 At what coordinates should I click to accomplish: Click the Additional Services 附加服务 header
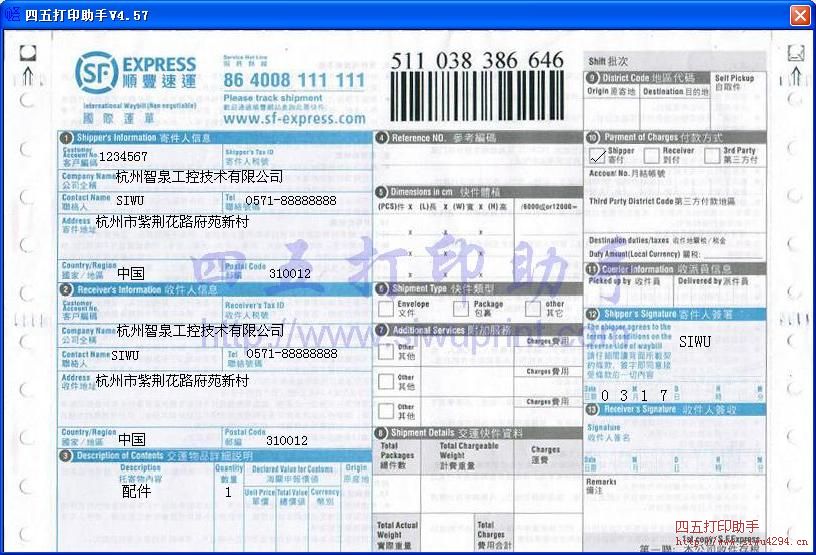pos(478,330)
